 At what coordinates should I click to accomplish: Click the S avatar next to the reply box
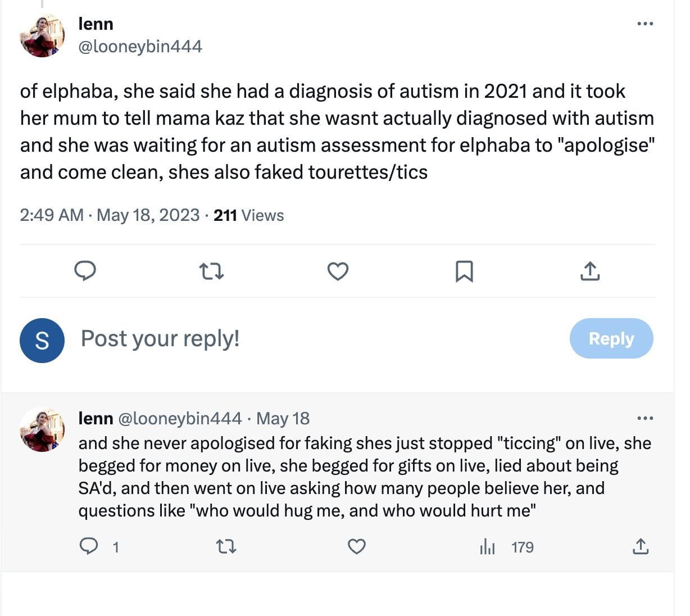[42, 339]
